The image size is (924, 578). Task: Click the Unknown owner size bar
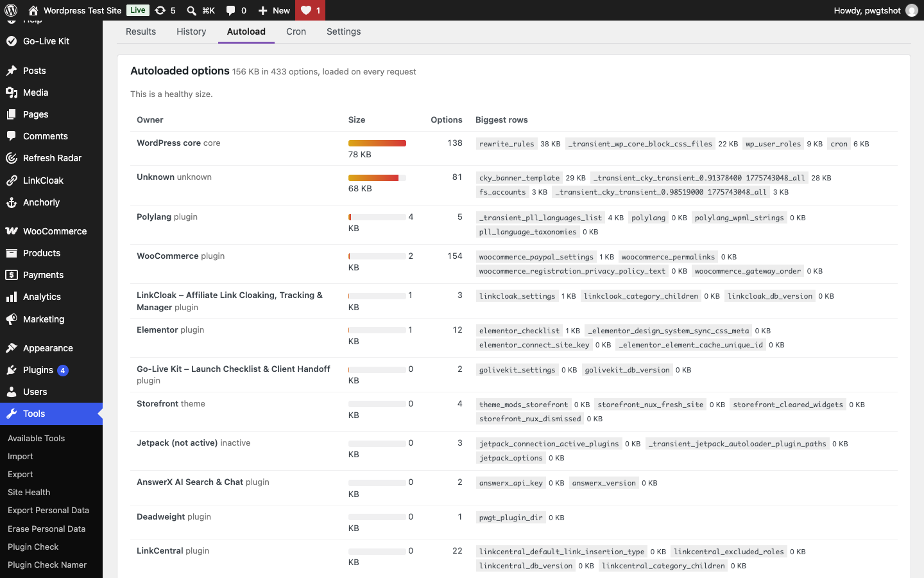coord(377,177)
